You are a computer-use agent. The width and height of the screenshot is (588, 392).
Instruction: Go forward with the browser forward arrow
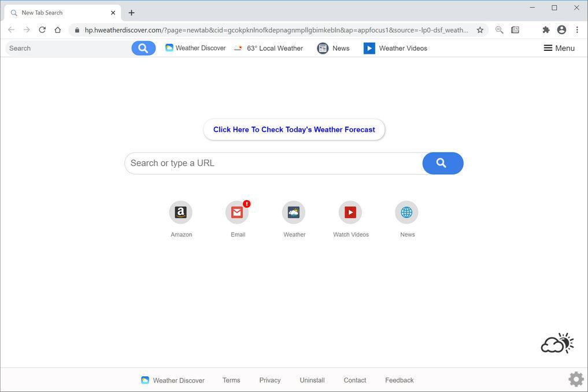[27, 30]
